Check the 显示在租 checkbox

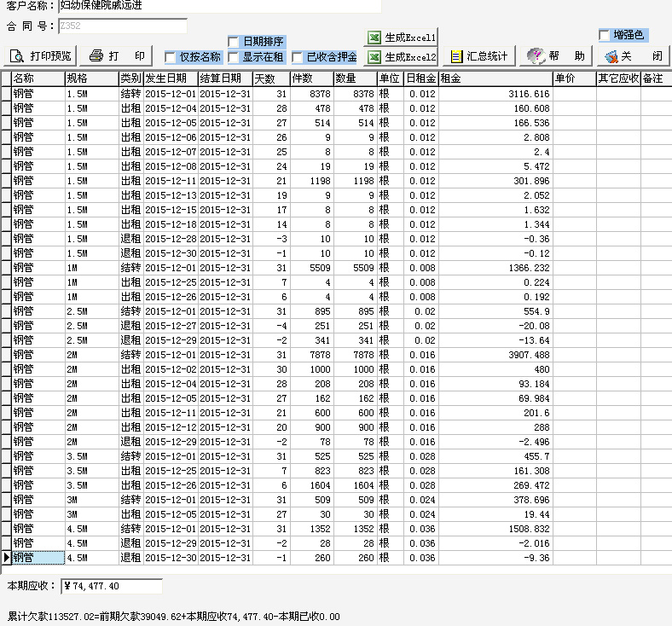[234, 57]
